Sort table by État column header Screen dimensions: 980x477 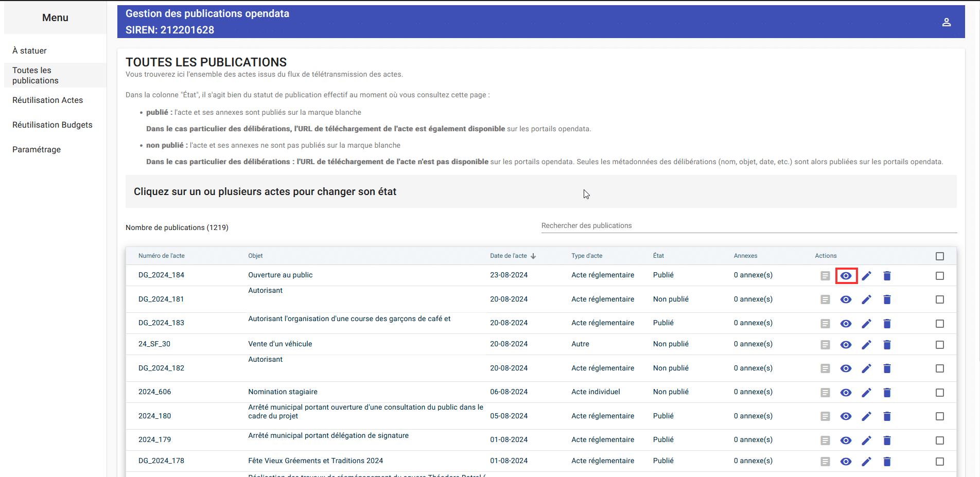(x=658, y=256)
